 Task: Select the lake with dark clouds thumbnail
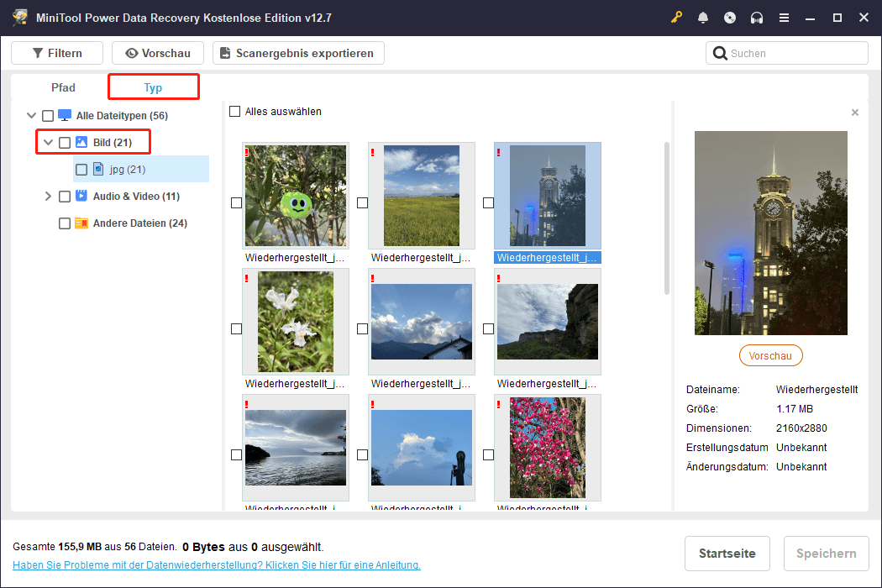point(296,448)
